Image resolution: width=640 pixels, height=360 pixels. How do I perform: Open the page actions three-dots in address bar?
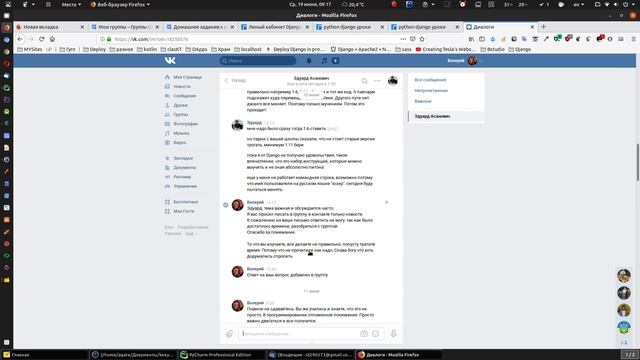[403, 39]
